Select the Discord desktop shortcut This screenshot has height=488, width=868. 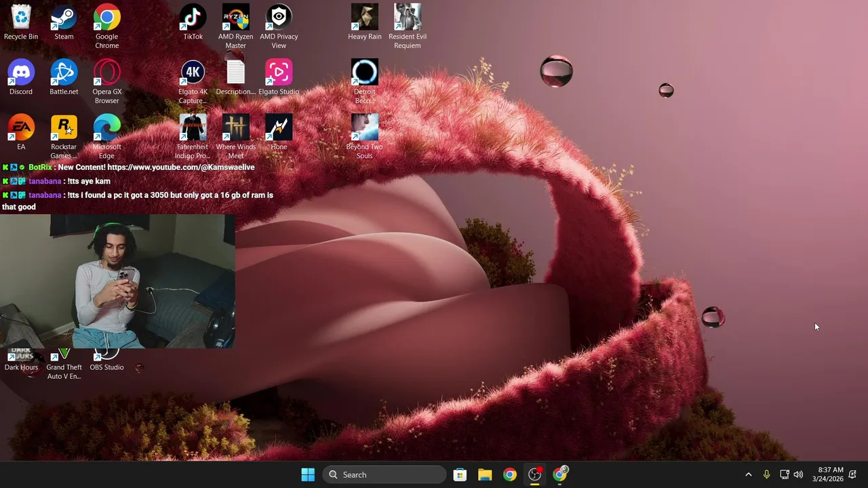(x=21, y=77)
